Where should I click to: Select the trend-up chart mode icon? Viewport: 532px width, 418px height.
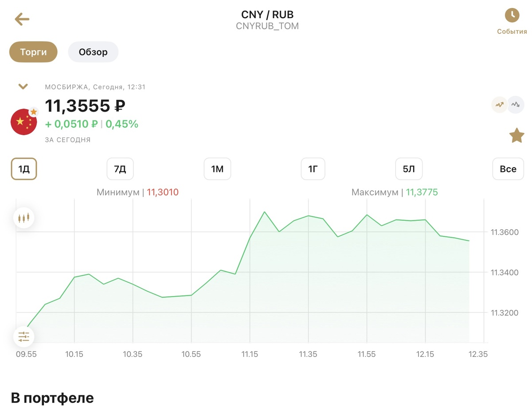point(500,105)
